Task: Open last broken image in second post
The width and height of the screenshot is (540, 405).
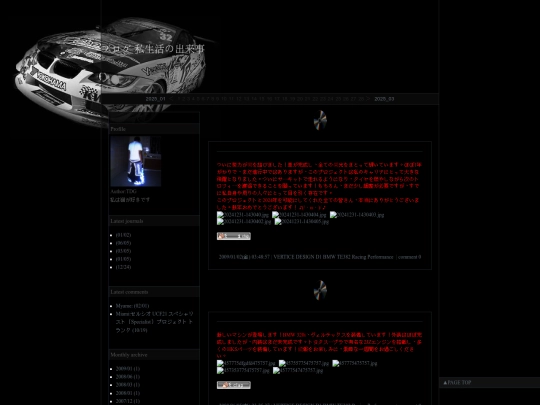Action: (x=298, y=371)
